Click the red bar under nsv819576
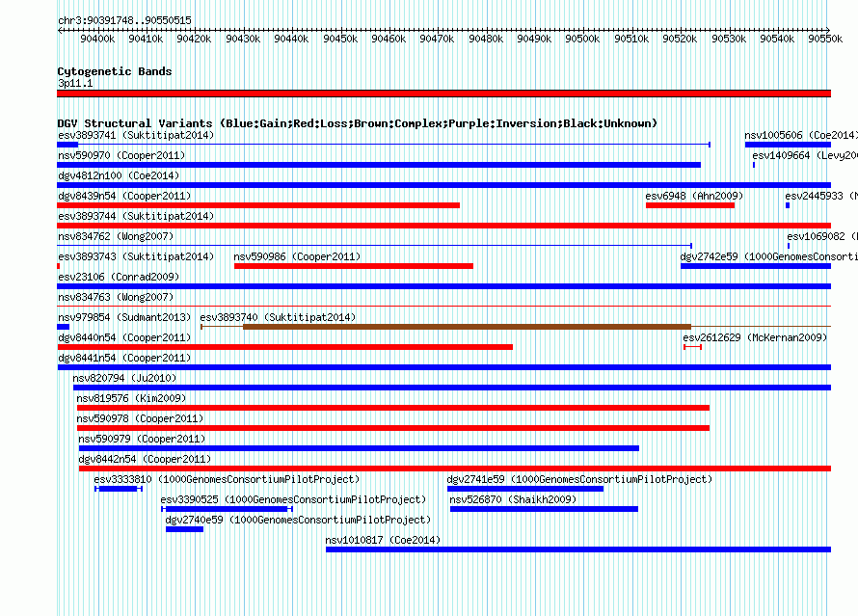Screen dimensions: 858x616 [393, 408]
